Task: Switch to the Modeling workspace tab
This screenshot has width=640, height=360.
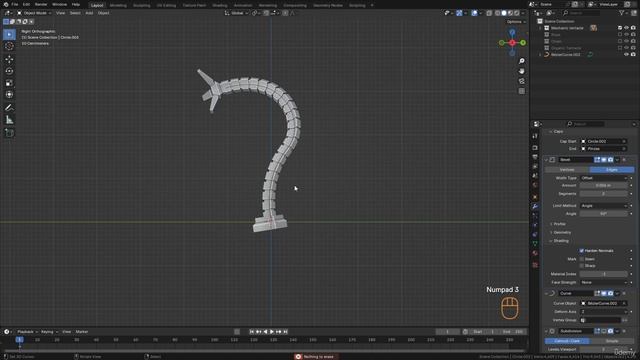Action: pyautogui.click(x=118, y=5)
